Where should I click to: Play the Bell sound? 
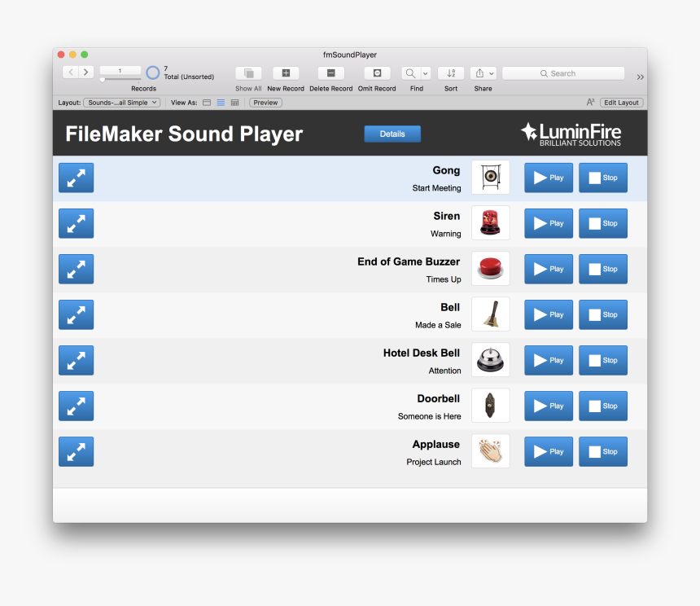click(x=549, y=314)
